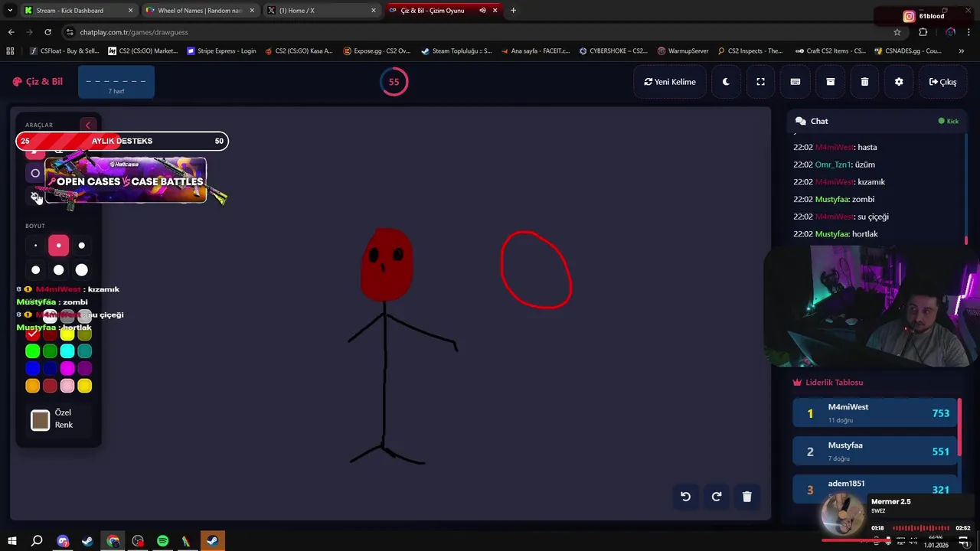Click the green Kick connection status
Image resolution: width=980 pixels, height=551 pixels.
[x=948, y=121]
